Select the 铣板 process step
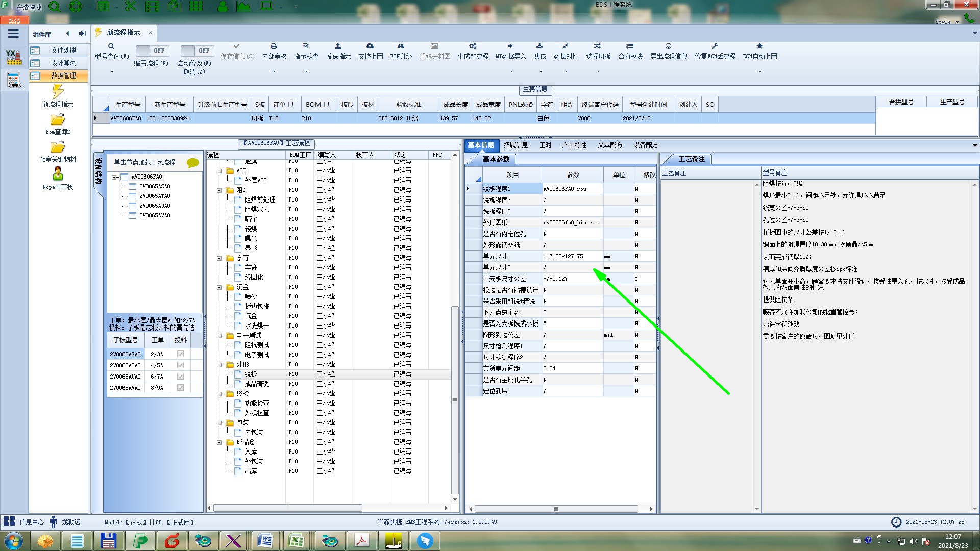 pyautogui.click(x=251, y=374)
